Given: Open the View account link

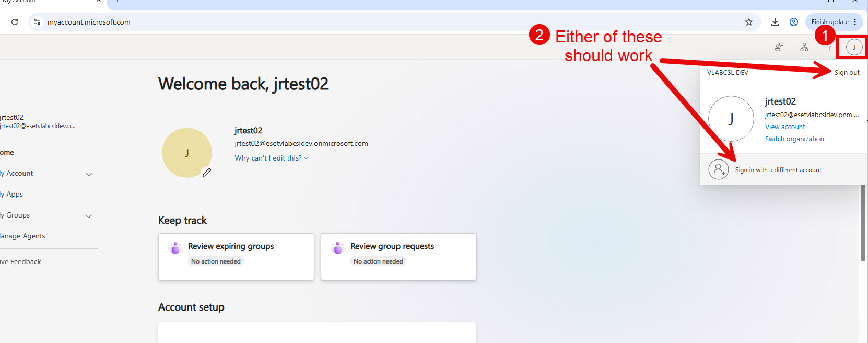Looking at the screenshot, I should coord(785,127).
